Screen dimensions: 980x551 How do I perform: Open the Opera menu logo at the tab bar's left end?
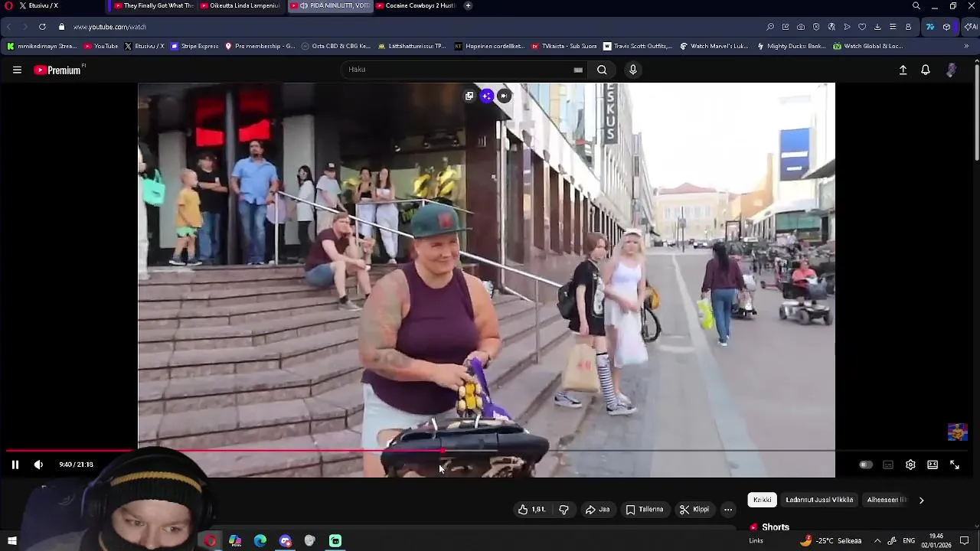[x=8, y=5]
